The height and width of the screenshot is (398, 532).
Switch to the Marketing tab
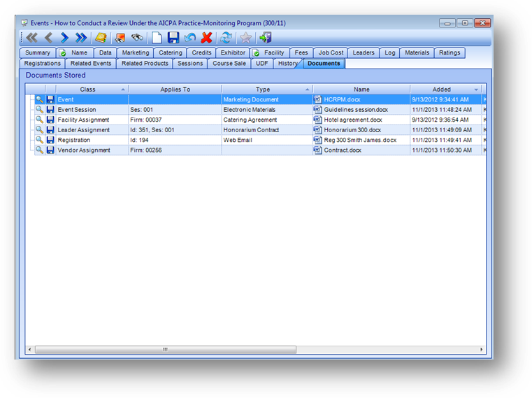[x=136, y=52]
